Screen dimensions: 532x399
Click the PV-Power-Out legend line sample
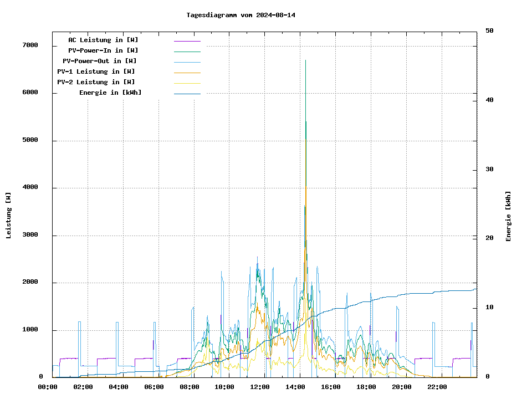point(187,62)
